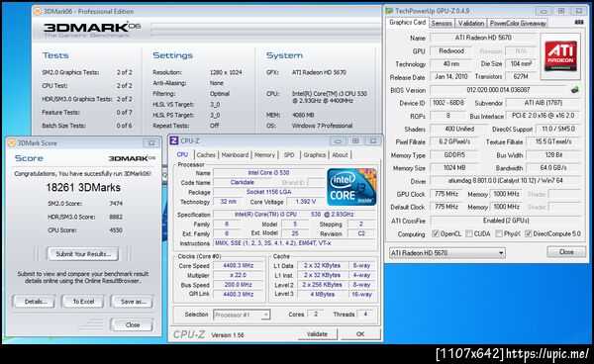Toggle the CUDA checkbox in GPU-Z

click(469, 233)
